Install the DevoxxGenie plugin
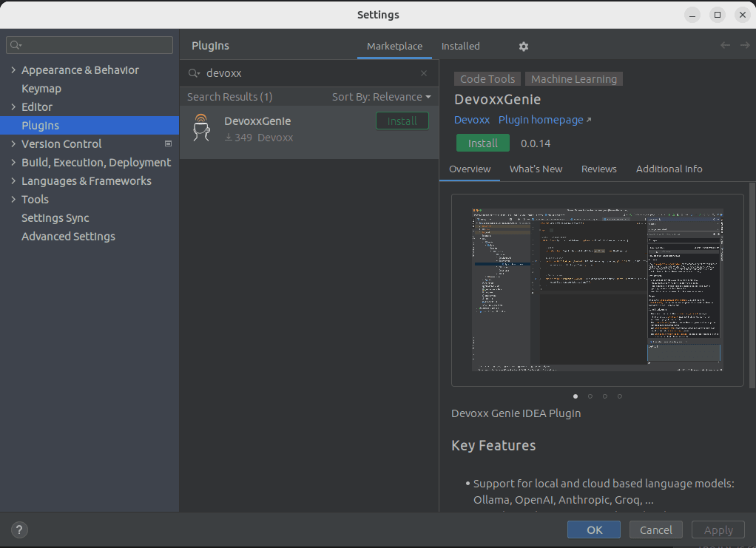This screenshot has width=756, height=548. 482,143
